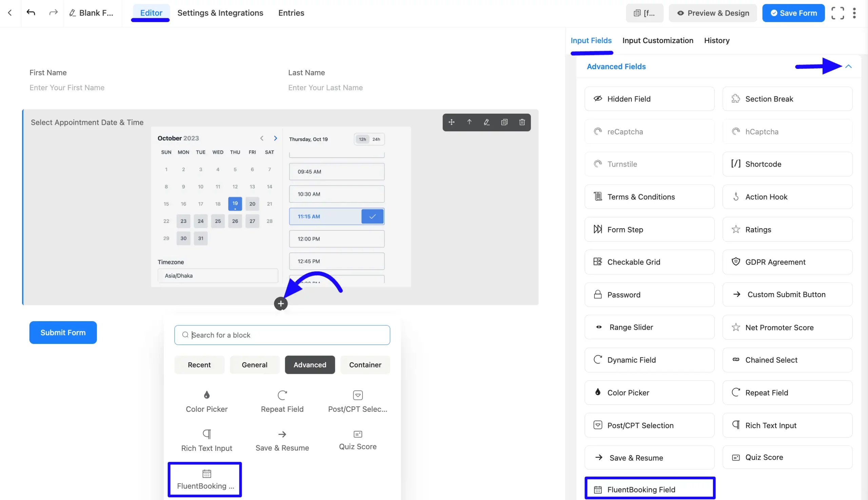This screenshot has width=868, height=500.
Task: Click the Submit Form button
Action: coord(63,332)
